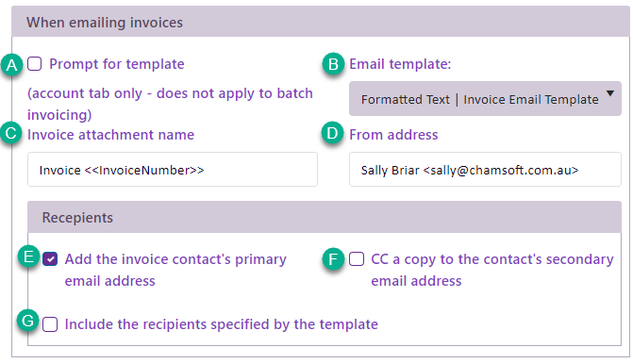
Task: Click the Prompt for template label text
Action: coord(117,64)
